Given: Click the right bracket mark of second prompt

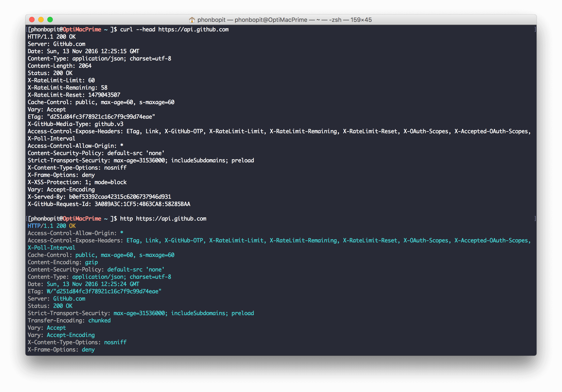Looking at the screenshot, I should point(535,219).
